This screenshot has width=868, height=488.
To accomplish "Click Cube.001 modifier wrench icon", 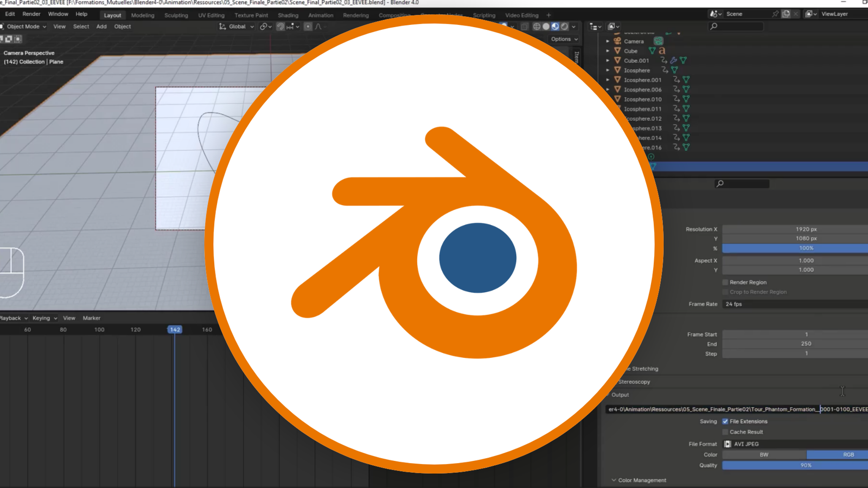I will 673,60.
